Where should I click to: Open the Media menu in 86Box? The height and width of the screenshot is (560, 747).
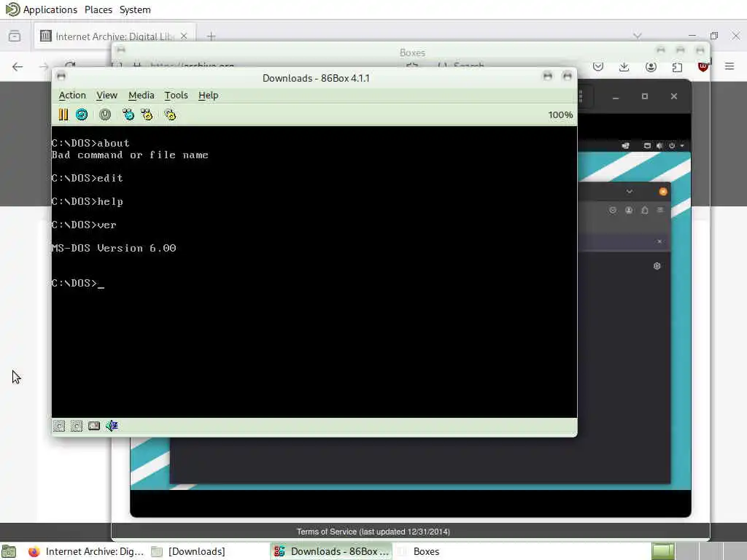pyautogui.click(x=142, y=96)
